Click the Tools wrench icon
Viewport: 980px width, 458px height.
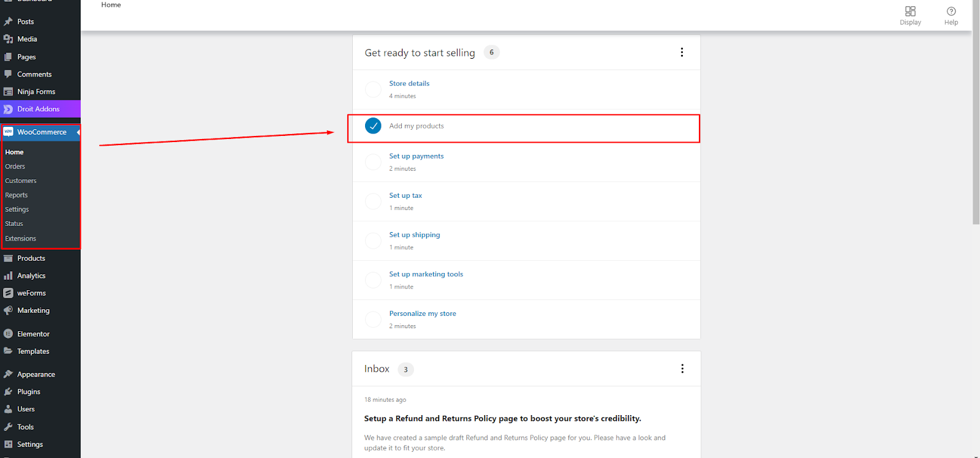click(x=8, y=427)
